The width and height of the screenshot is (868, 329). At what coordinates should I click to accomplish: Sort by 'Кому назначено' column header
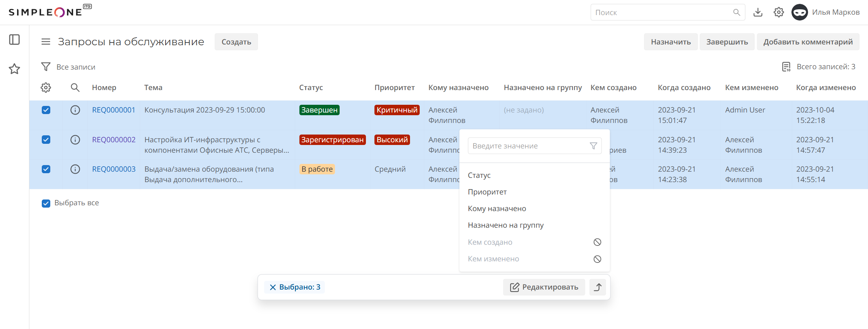coord(458,88)
